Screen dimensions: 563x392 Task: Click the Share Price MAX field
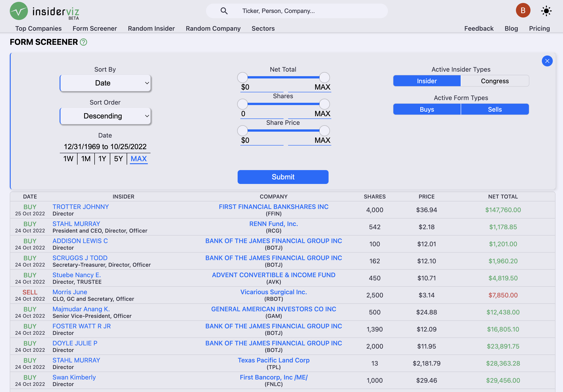(309, 141)
